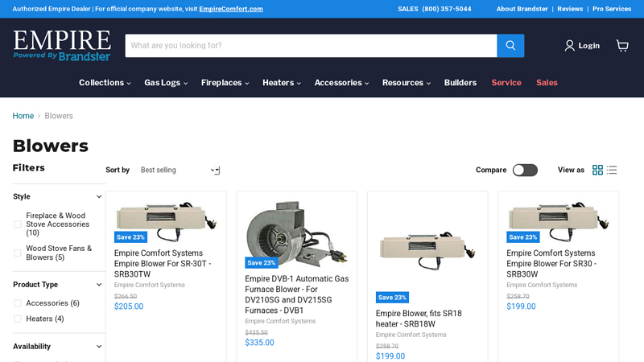This screenshot has height=362, width=644.
Task: Click the EmpireComfort.com link
Action: point(231,9)
